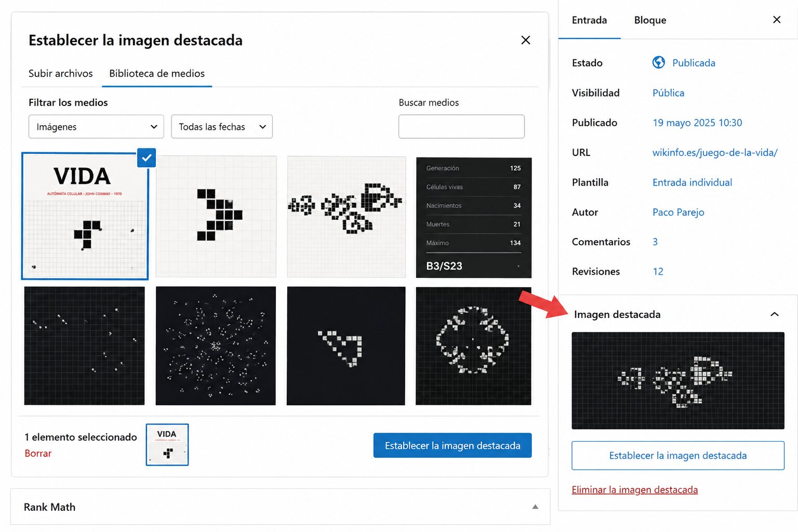Screen dimensions: 798x532
Task: Open the Todas las fechas dropdown
Action: 222,127
